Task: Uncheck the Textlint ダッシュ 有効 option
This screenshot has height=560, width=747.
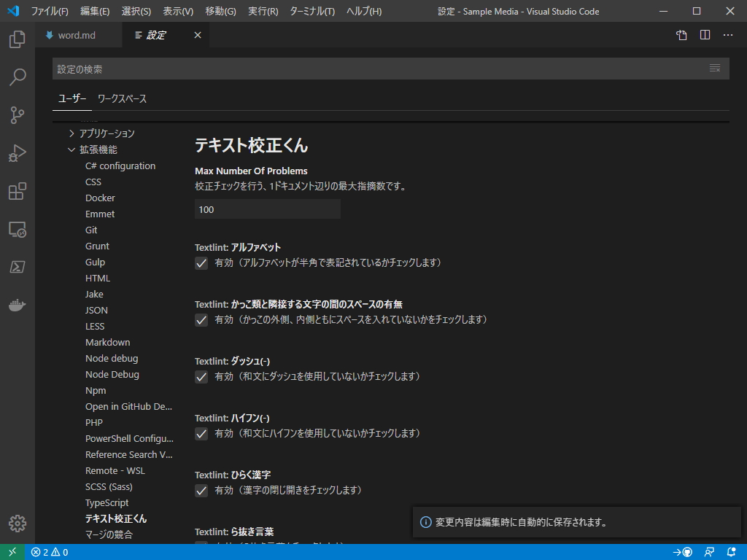Action: point(201,377)
